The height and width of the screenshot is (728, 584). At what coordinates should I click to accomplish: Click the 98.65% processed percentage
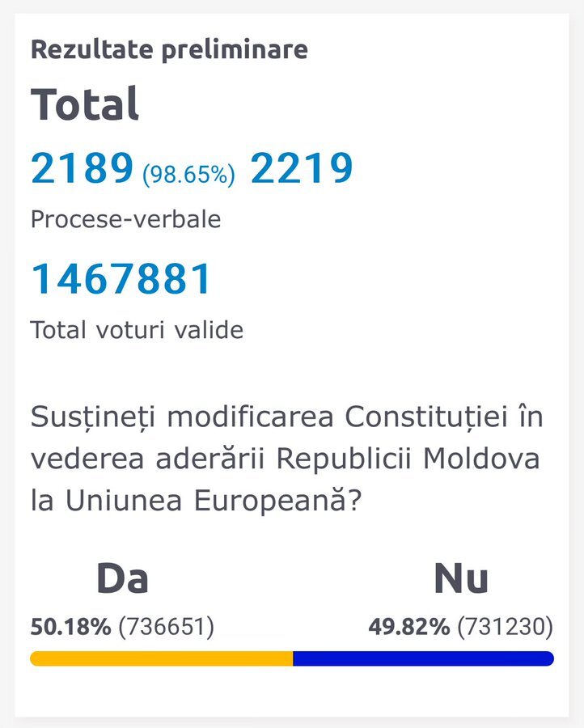pos(188,174)
